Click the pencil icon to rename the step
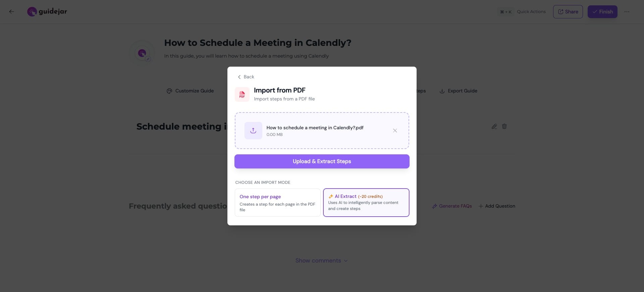 pyautogui.click(x=494, y=126)
